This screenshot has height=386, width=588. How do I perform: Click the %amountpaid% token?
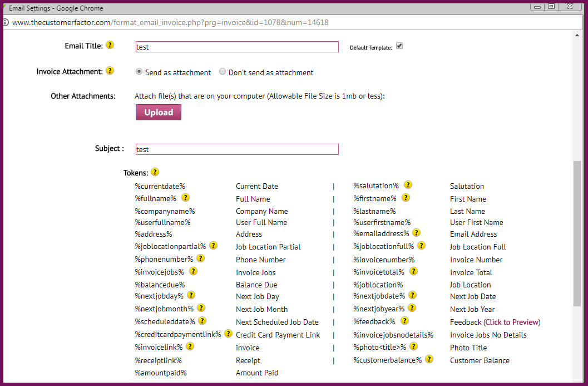point(161,373)
